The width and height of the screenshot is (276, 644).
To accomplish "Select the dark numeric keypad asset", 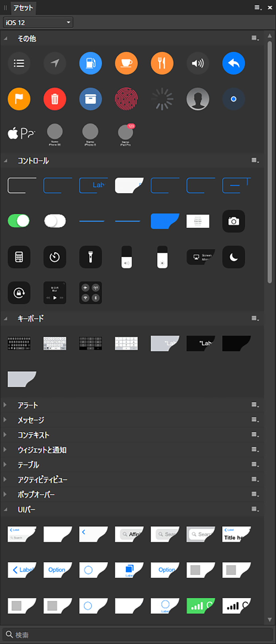I will pos(90,343).
